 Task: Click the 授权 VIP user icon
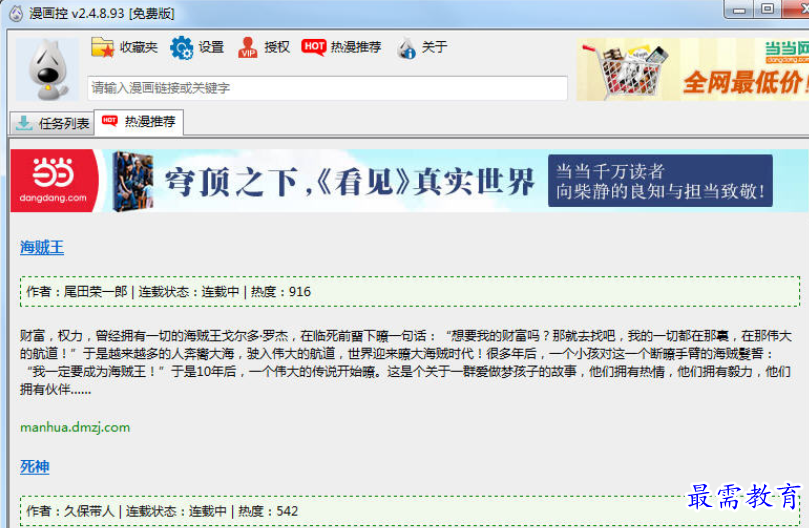(247, 47)
